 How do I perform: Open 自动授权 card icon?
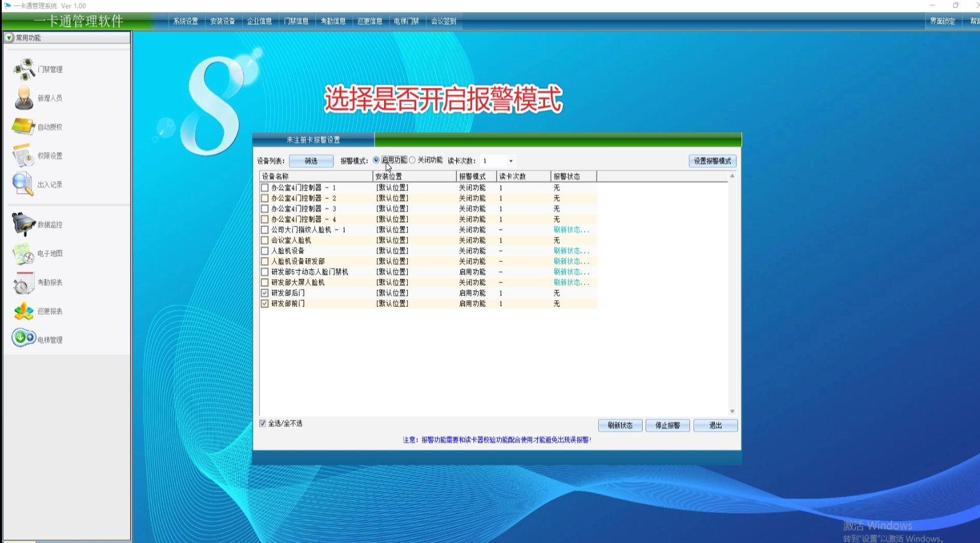(24, 127)
